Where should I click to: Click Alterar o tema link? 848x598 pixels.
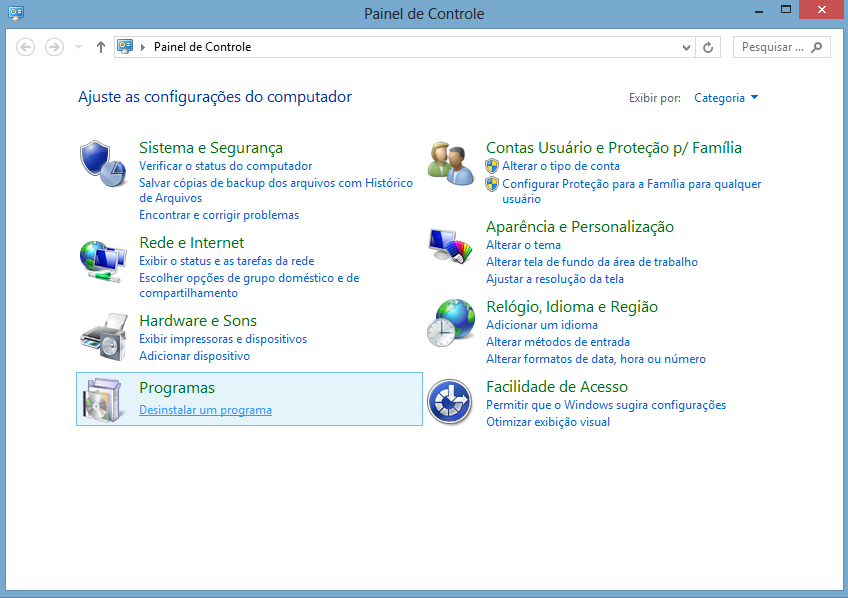pyautogui.click(x=524, y=245)
